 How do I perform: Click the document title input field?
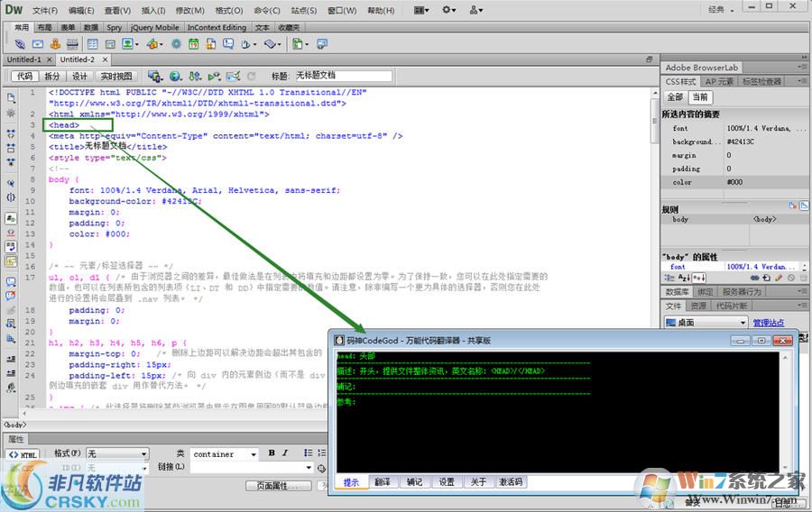[x=342, y=77]
